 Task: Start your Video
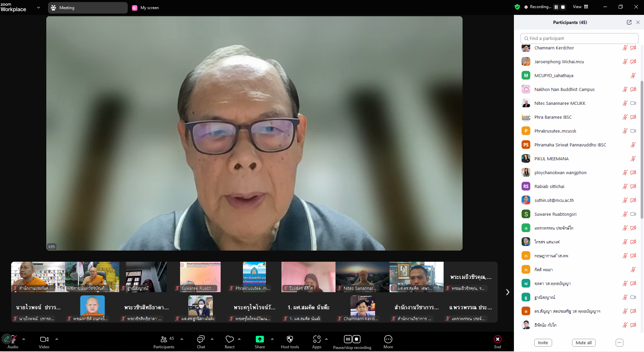click(x=43, y=339)
